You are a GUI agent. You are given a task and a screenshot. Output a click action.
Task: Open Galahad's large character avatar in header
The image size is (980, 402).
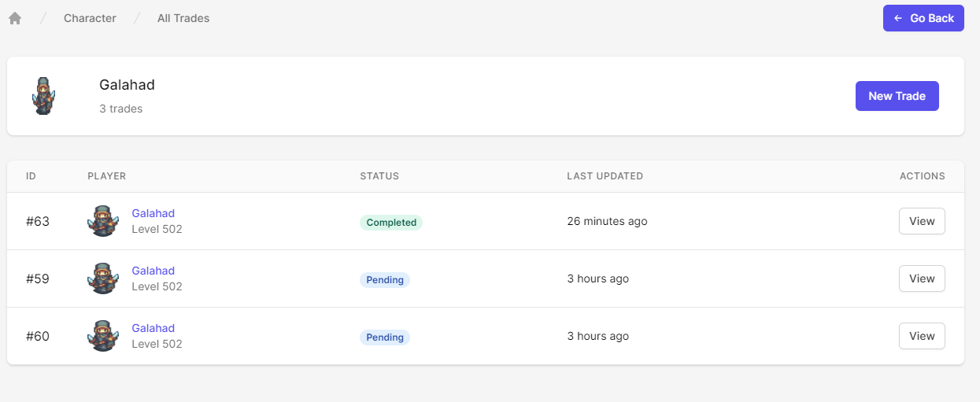(44, 96)
